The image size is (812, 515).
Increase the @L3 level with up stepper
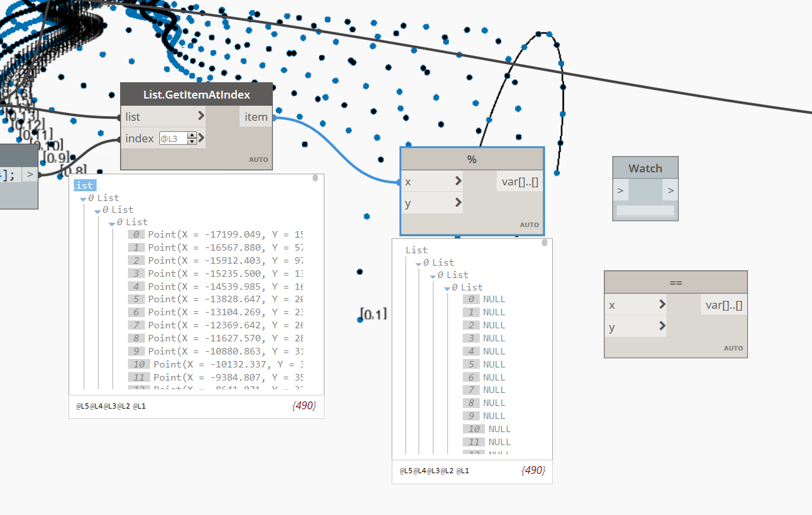click(x=192, y=135)
